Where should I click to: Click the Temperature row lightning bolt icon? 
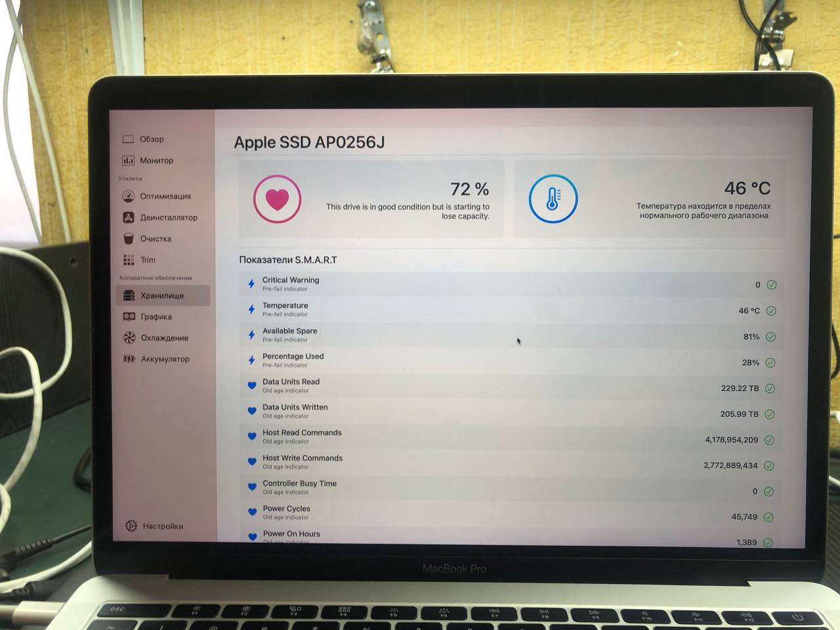coord(251,309)
